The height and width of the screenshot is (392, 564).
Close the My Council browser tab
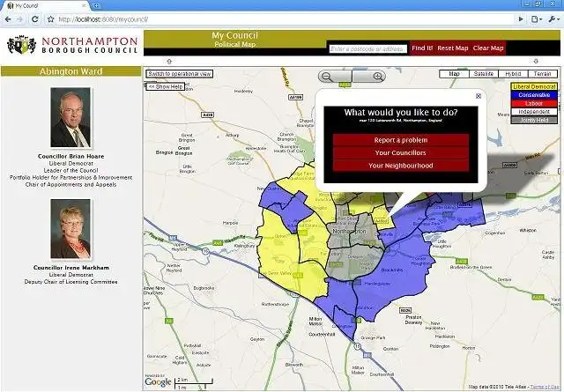coord(84,6)
